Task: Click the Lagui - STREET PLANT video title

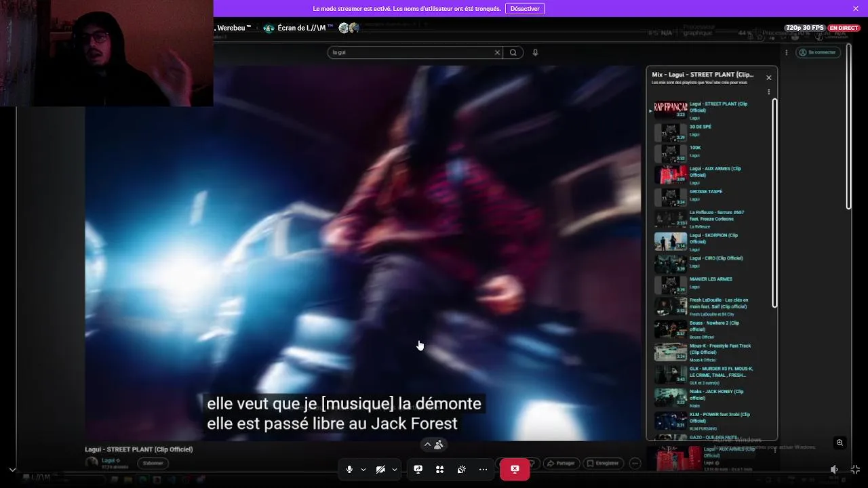Action: pyautogui.click(x=139, y=449)
